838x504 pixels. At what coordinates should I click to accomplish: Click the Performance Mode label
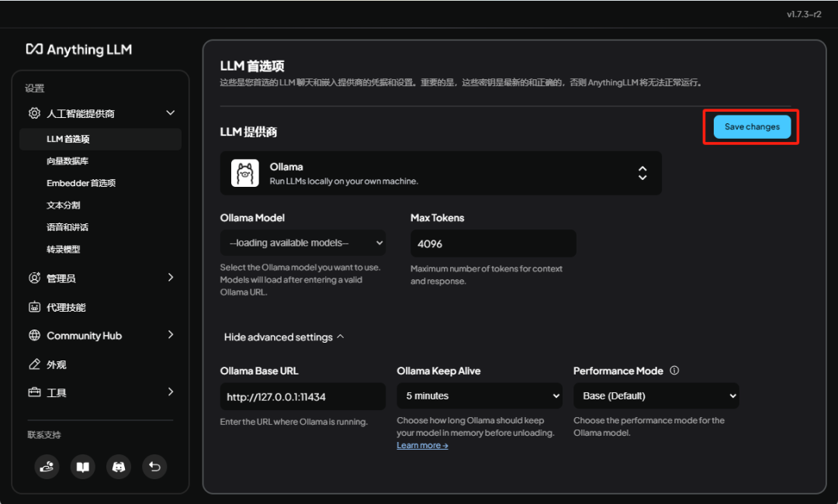coord(618,371)
